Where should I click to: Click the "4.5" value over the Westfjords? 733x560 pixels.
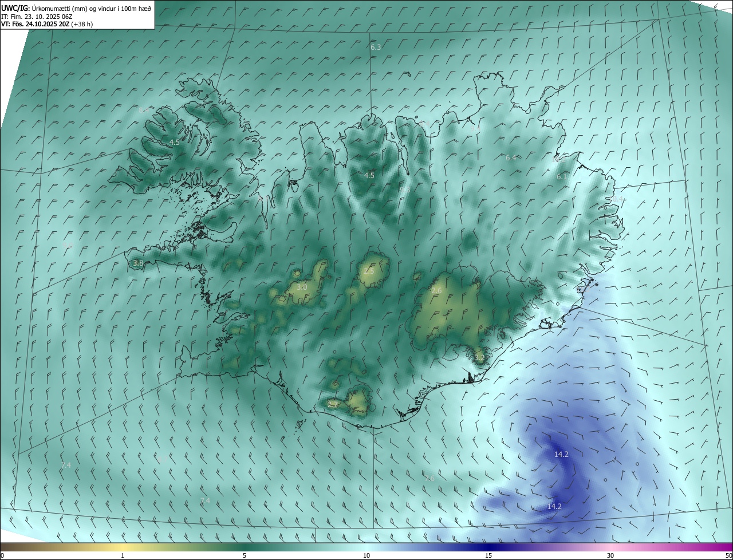tap(175, 142)
